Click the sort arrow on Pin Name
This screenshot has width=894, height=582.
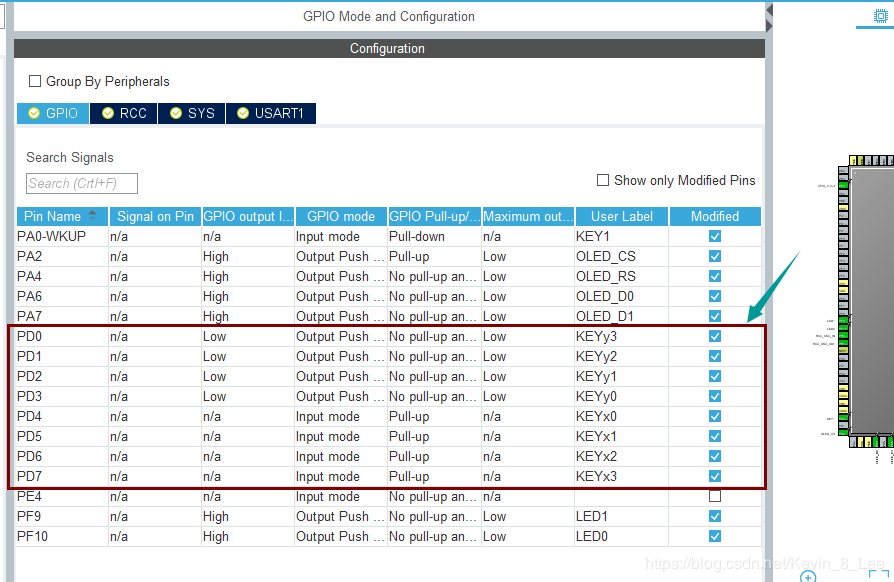[x=93, y=215]
